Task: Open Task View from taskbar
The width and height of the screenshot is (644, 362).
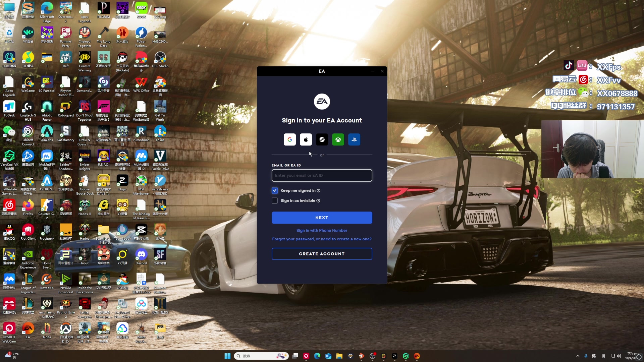Action: pyautogui.click(x=295, y=356)
